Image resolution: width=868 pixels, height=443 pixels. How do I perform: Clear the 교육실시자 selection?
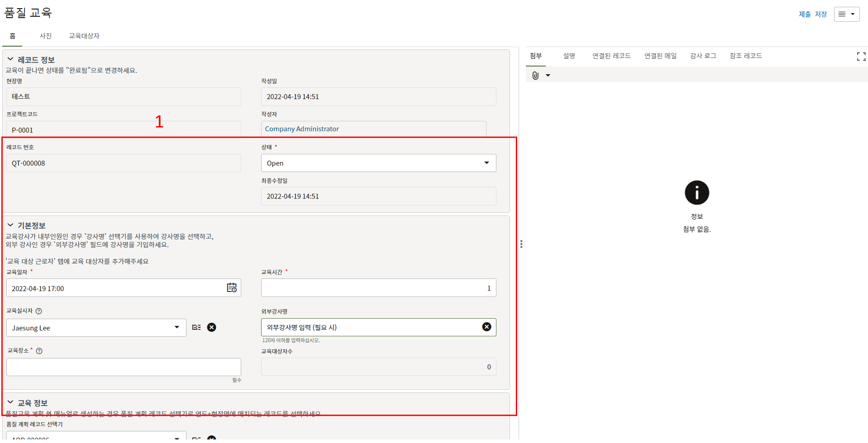click(212, 327)
